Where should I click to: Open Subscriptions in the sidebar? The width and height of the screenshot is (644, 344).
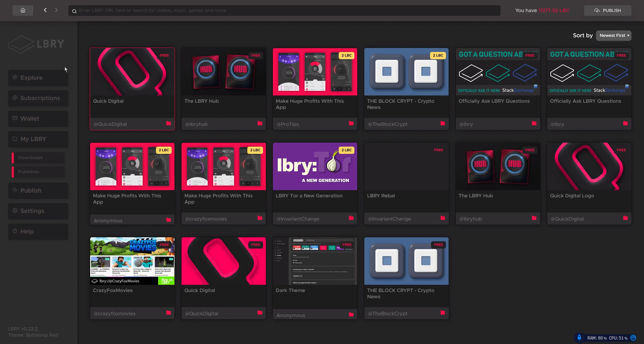(x=38, y=98)
